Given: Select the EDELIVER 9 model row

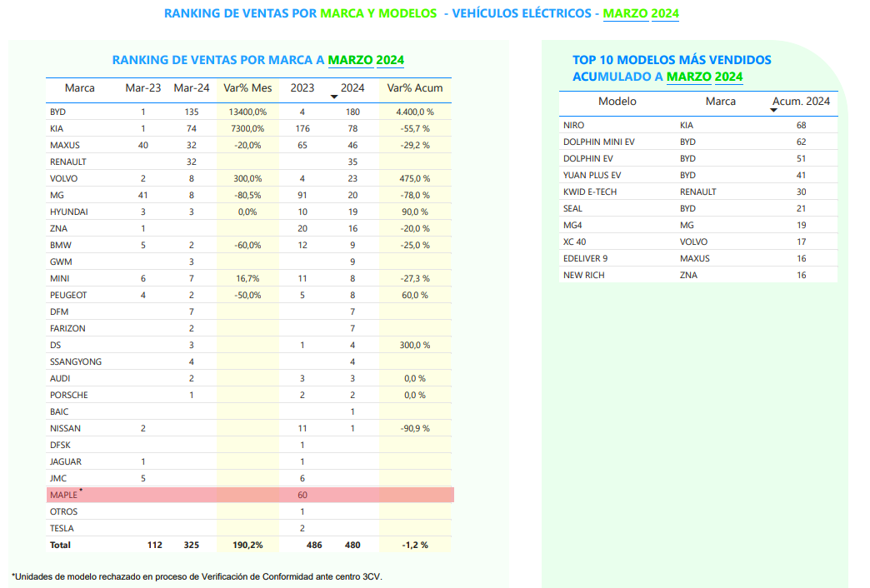Looking at the screenshot, I should 698,258.
